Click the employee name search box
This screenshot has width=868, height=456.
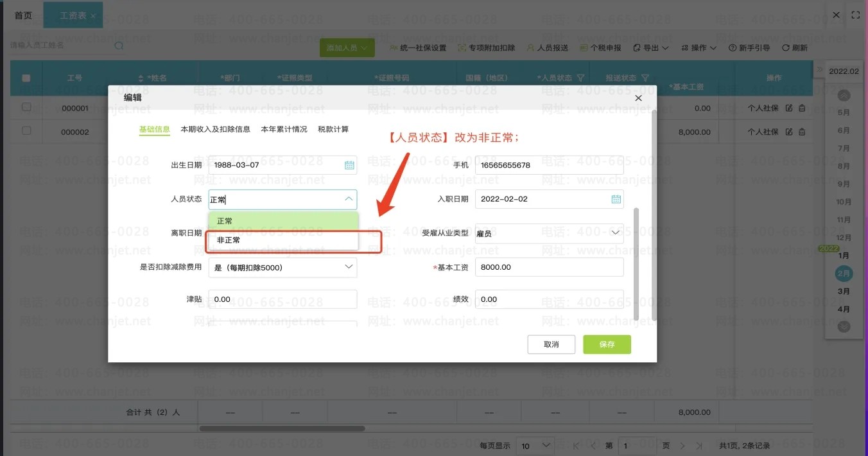point(67,46)
